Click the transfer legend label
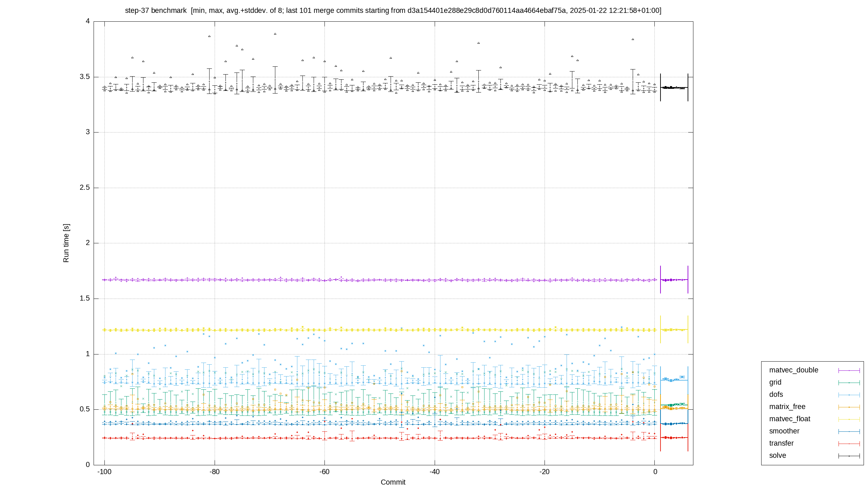Image resolution: width=868 pixels, height=488 pixels. pyautogui.click(x=781, y=443)
